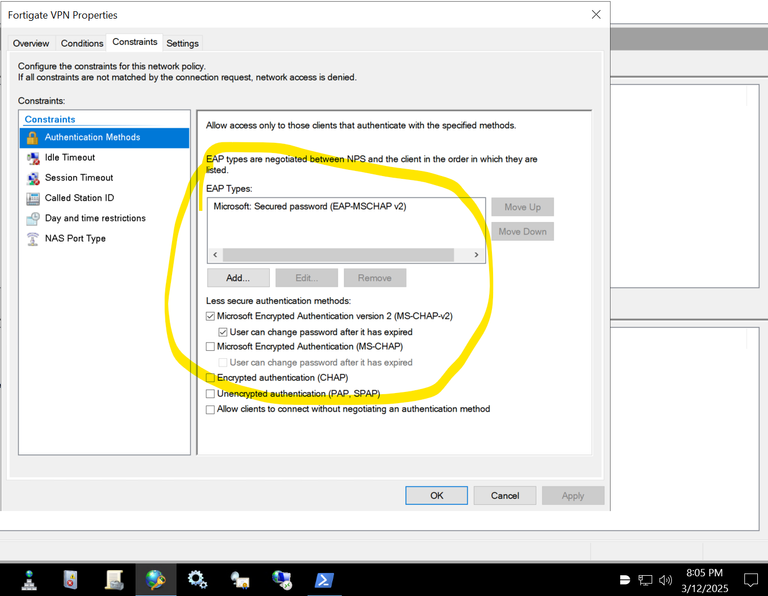Click the Apply button
The height and width of the screenshot is (596, 768).
[x=573, y=496]
